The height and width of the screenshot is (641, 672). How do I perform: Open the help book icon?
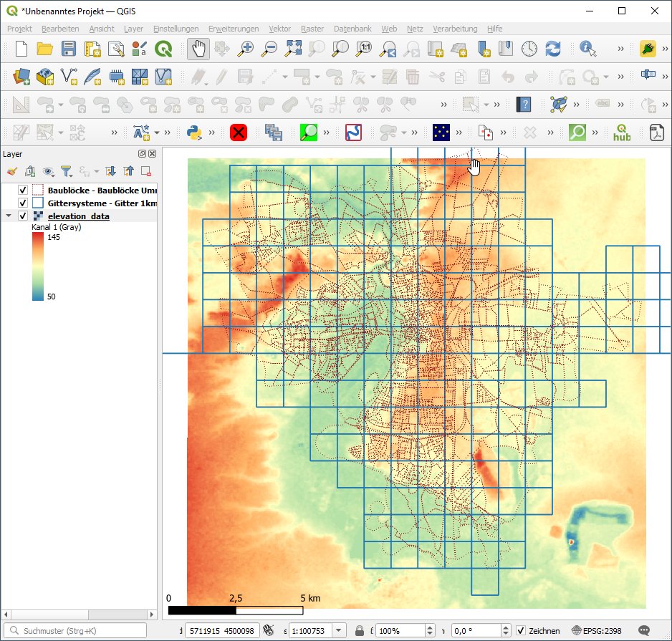pyautogui.click(x=524, y=105)
